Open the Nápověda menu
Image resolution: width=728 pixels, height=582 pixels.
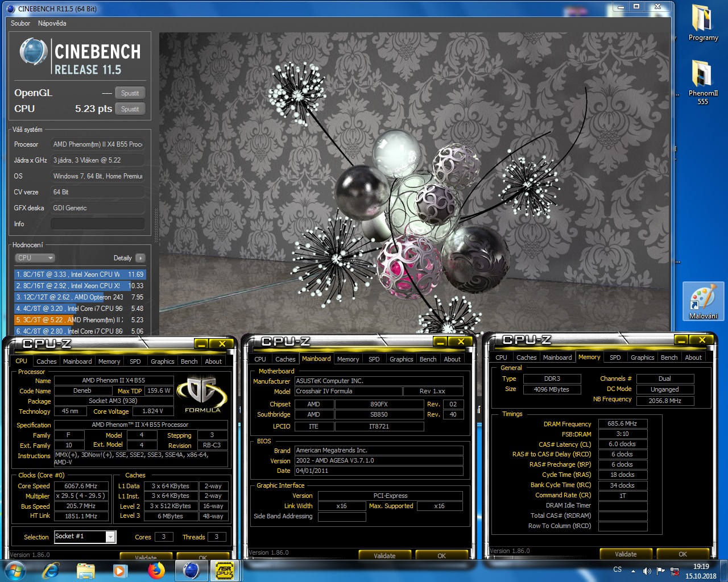52,23
